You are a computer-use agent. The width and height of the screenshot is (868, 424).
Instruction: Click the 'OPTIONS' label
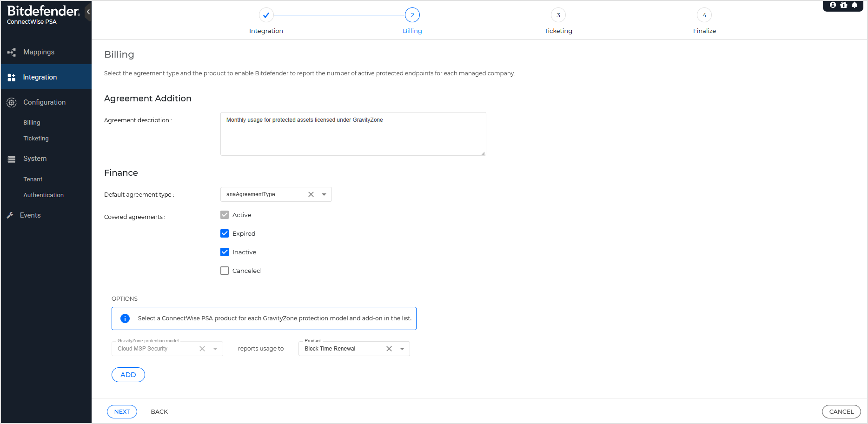[x=125, y=299]
